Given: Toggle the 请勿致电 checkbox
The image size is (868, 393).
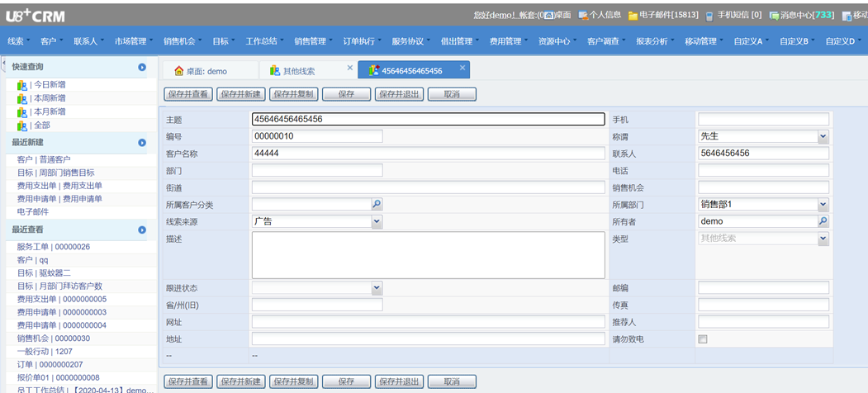Looking at the screenshot, I should point(703,339).
